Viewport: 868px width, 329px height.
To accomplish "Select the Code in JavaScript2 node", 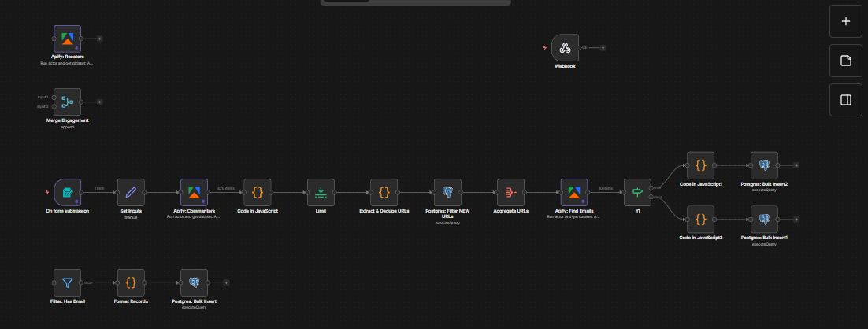I will coord(700,220).
